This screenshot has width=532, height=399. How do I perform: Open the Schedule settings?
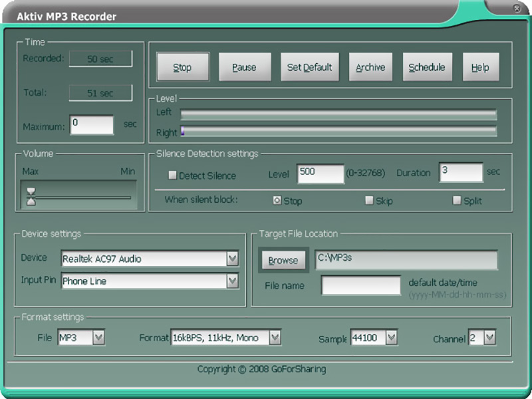[x=428, y=66]
